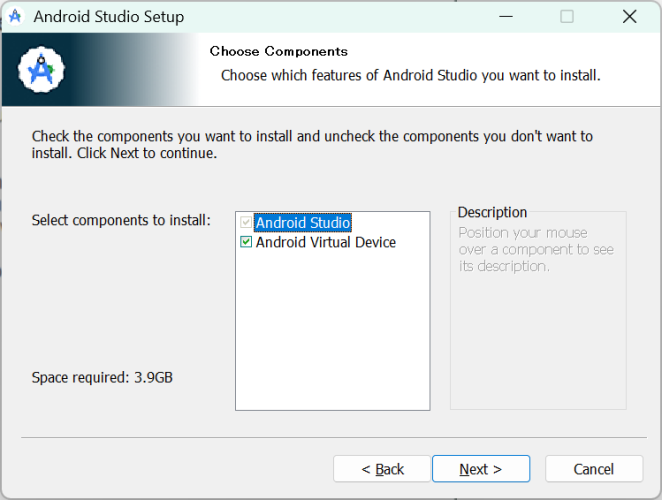662x500 pixels.
Task: Click the Description box placeholder text
Action: tap(536, 250)
